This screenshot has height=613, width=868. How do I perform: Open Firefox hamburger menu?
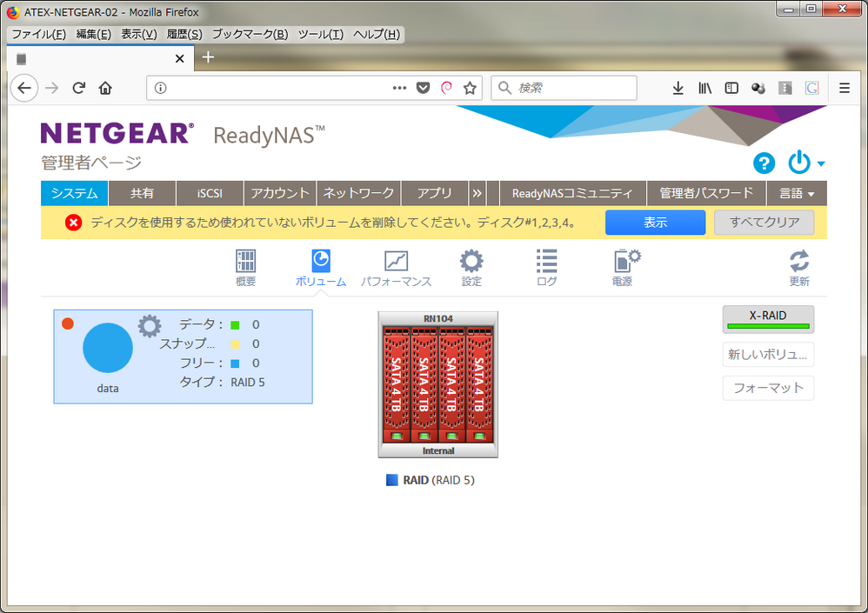(x=845, y=88)
